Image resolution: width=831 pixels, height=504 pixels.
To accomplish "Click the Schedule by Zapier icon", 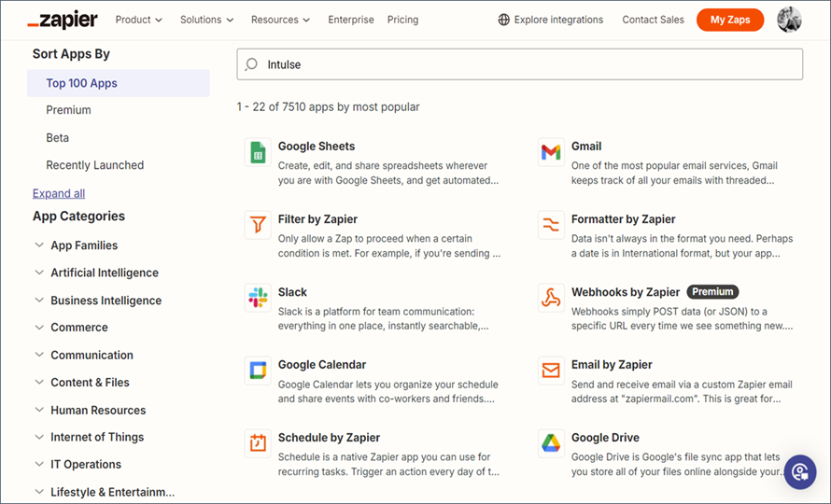I will 258,443.
